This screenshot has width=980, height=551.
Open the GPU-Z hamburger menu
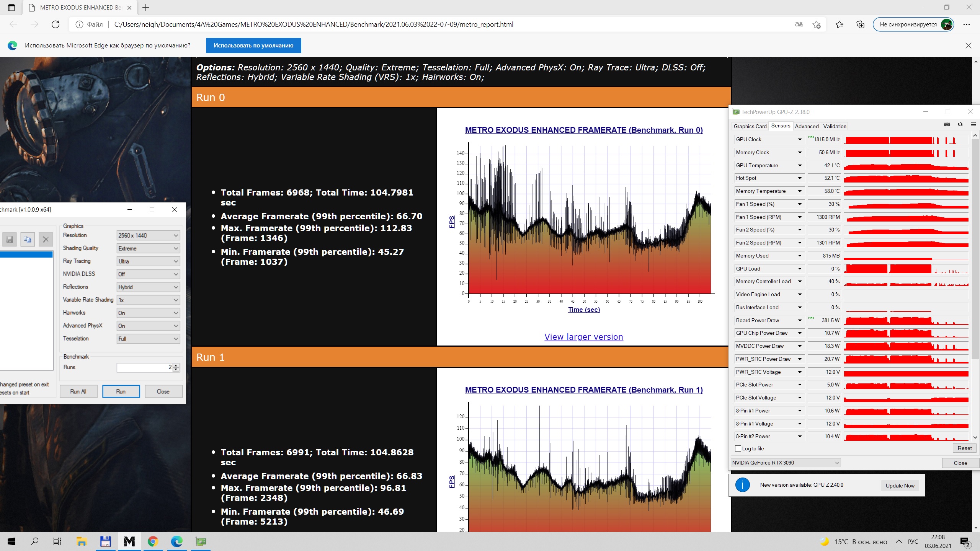pos(973,125)
